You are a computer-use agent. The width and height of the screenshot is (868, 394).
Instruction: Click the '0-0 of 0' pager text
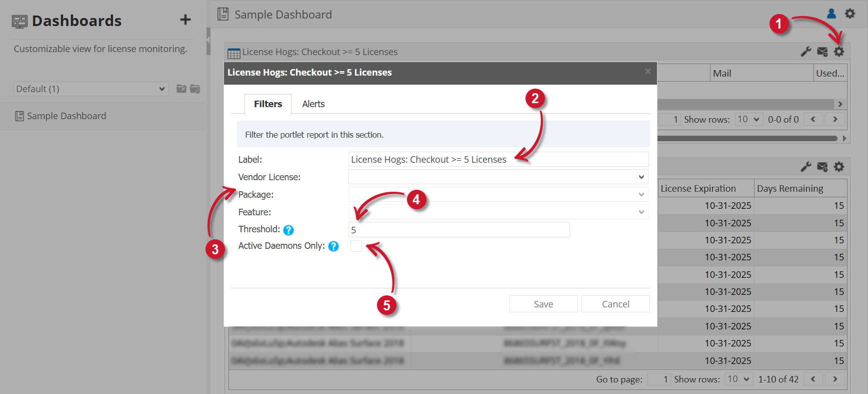(783, 119)
